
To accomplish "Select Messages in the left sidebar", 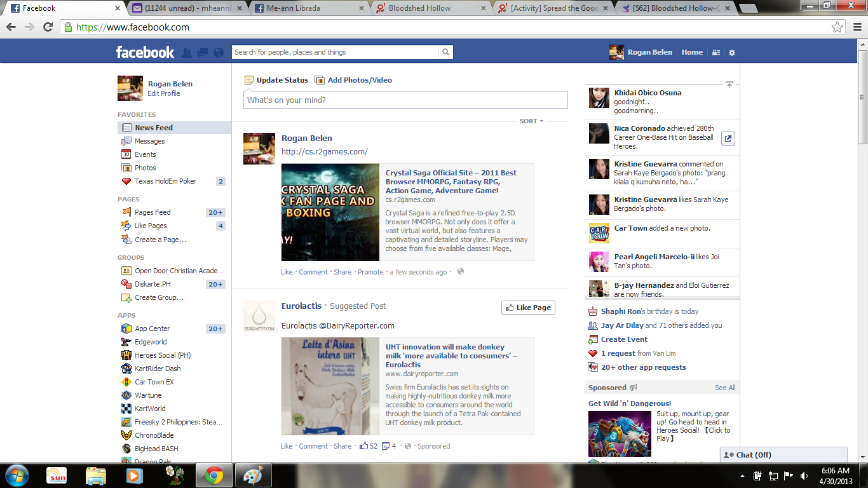I will pos(149,141).
